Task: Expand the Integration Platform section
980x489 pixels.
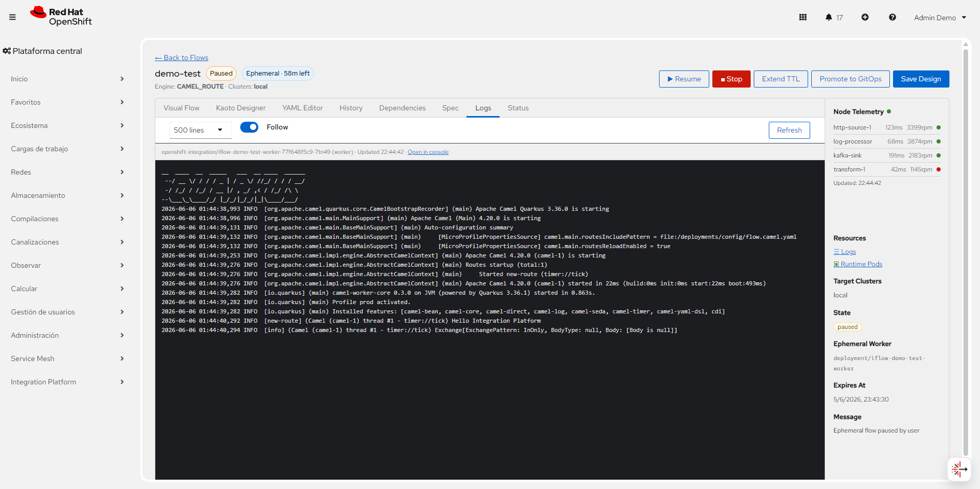Action: click(67, 382)
